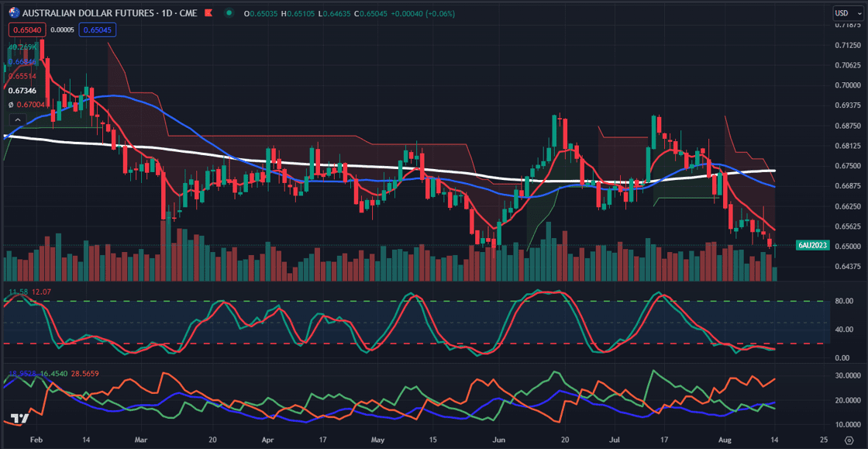The height and width of the screenshot is (449, 868).
Task: Click the red flag icon beside CME
Action: coord(208,12)
